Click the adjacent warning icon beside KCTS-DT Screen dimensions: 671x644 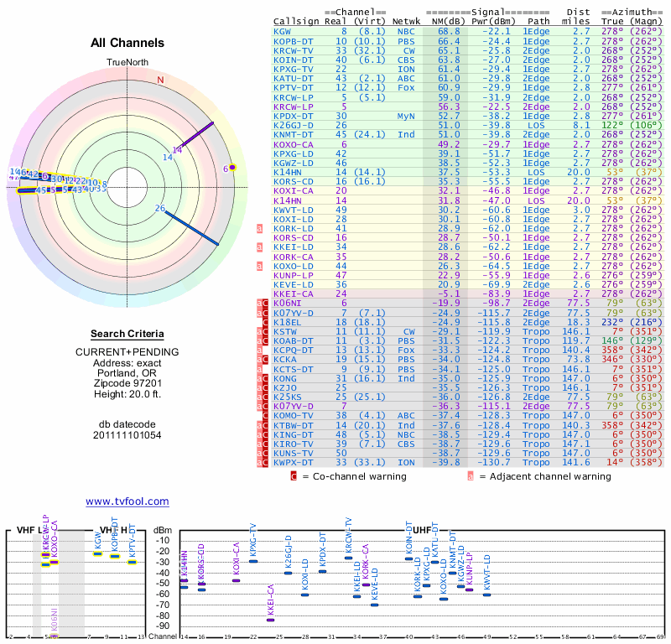tap(259, 369)
